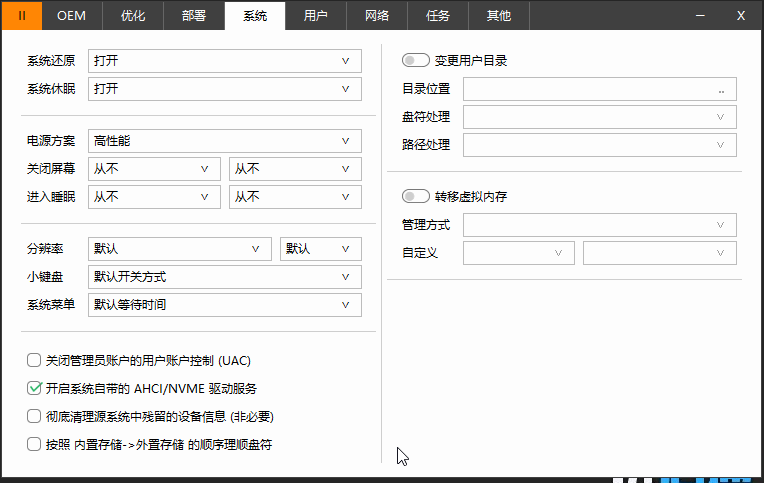
Task: Open second 关闭屏幕 dropdown
Action: click(295, 169)
